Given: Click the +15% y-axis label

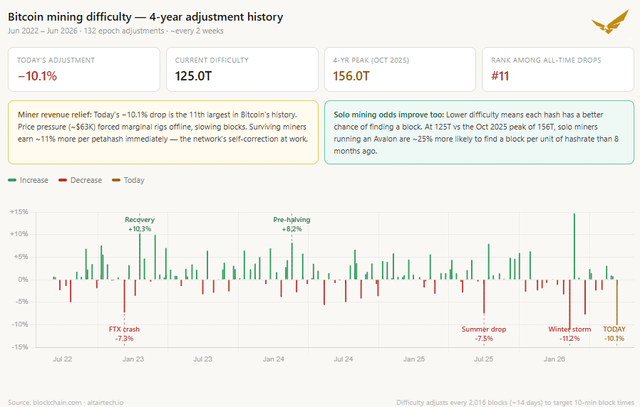Looking at the screenshot, I should click(x=19, y=212).
